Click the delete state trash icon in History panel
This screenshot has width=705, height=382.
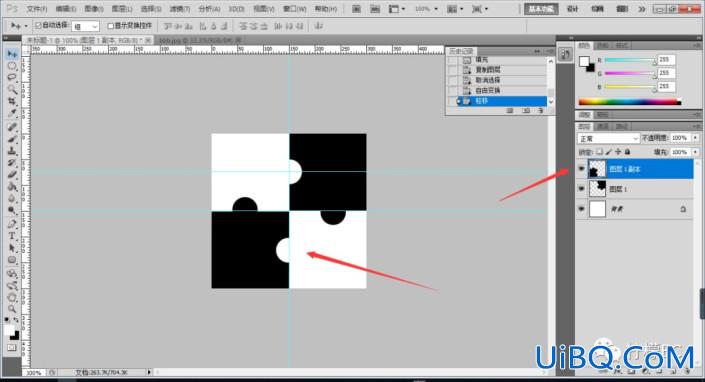tap(540, 111)
